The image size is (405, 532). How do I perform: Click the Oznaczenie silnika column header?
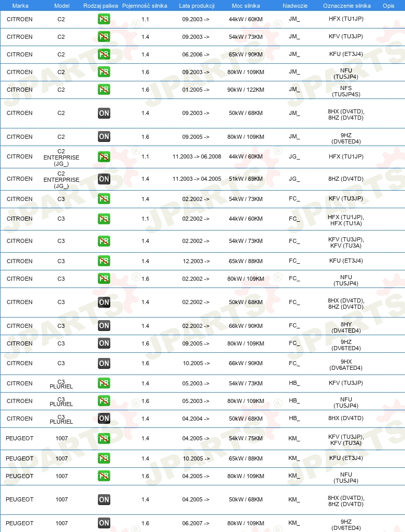[x=347, y=6]
